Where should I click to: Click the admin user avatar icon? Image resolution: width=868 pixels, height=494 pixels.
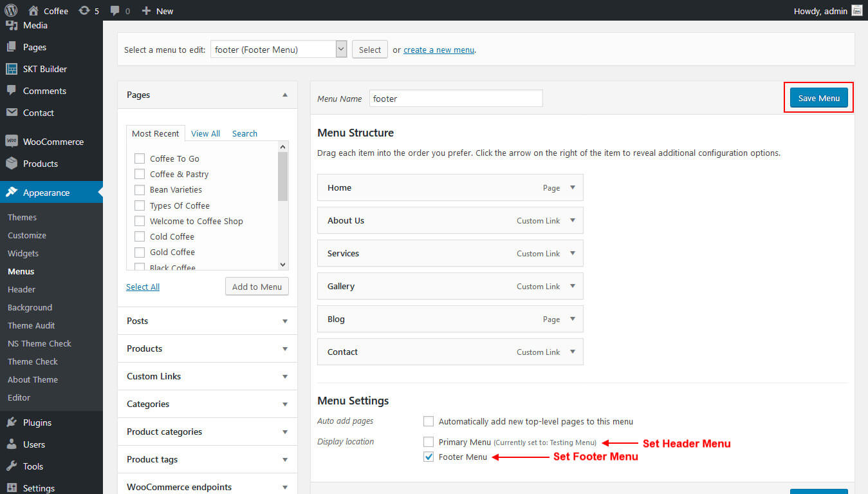point(856,10)
